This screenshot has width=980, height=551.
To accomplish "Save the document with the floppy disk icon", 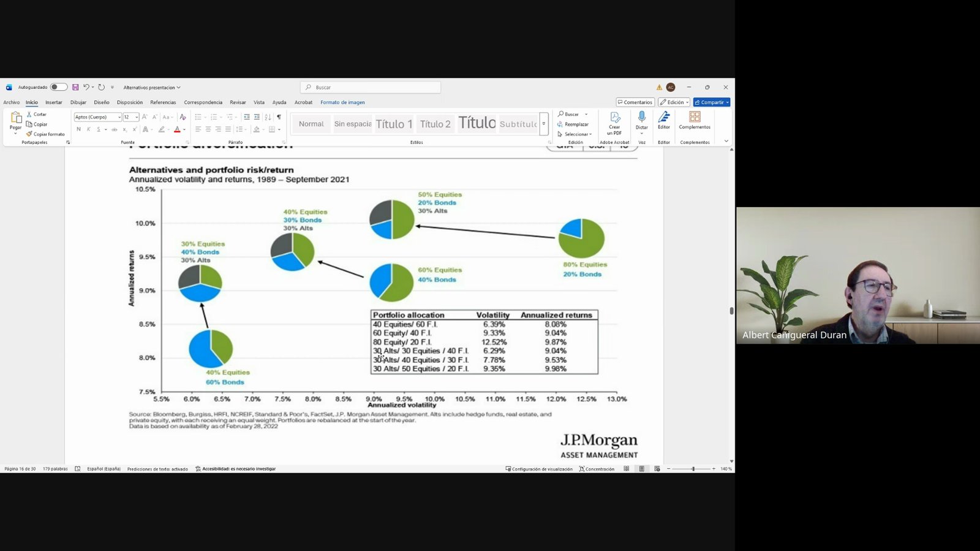I will [75, 88].
